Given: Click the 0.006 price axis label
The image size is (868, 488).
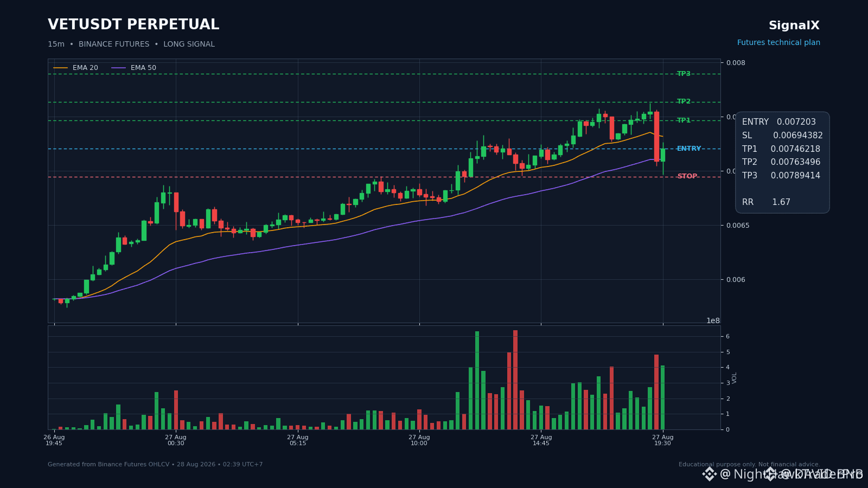Looking at the screenshot, I should 736,280.
